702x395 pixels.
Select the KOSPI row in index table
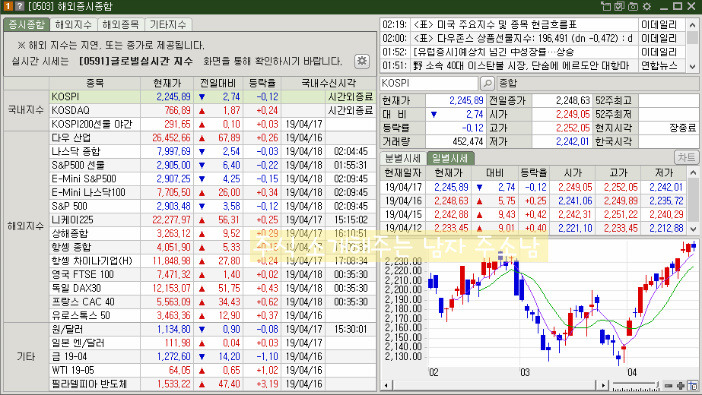point(212,97)
